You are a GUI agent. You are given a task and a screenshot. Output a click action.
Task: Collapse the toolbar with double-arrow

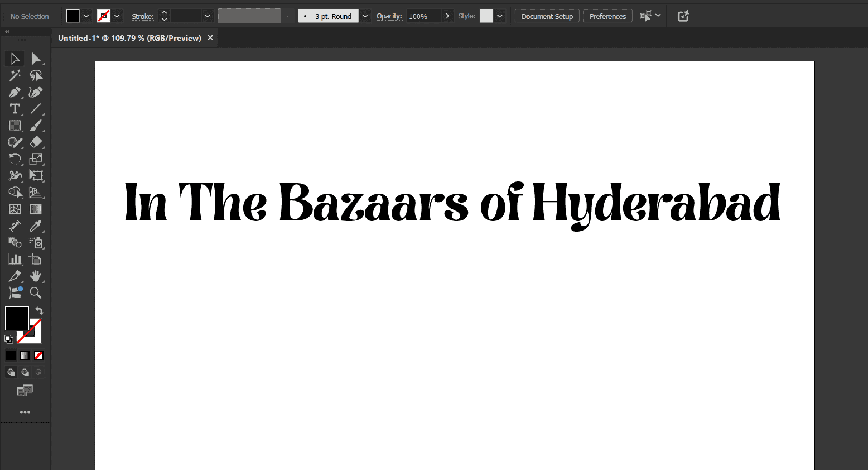pos(7,32)
